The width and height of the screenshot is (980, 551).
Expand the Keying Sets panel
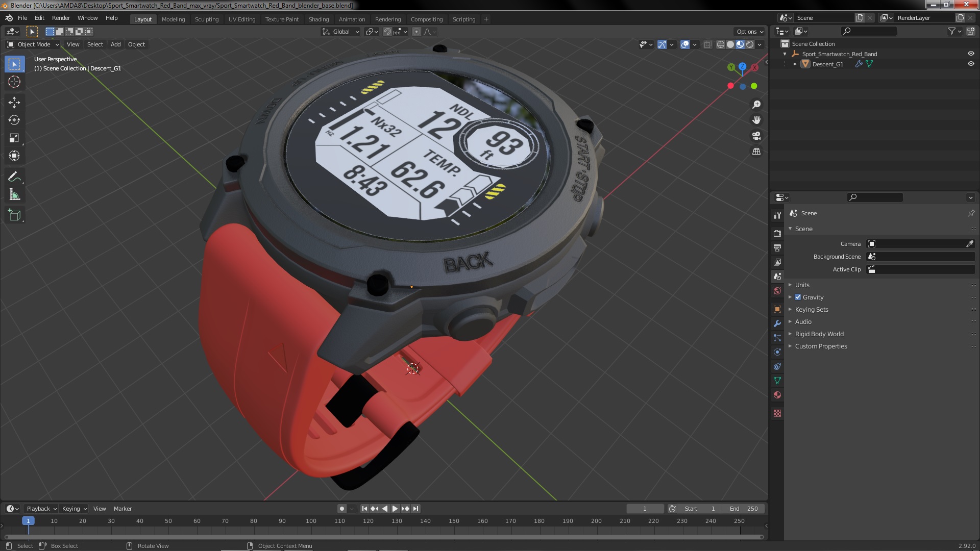(811, 309)
